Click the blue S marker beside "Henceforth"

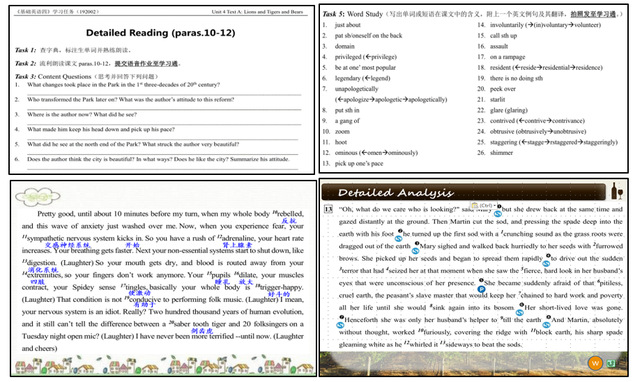(340, 325)
